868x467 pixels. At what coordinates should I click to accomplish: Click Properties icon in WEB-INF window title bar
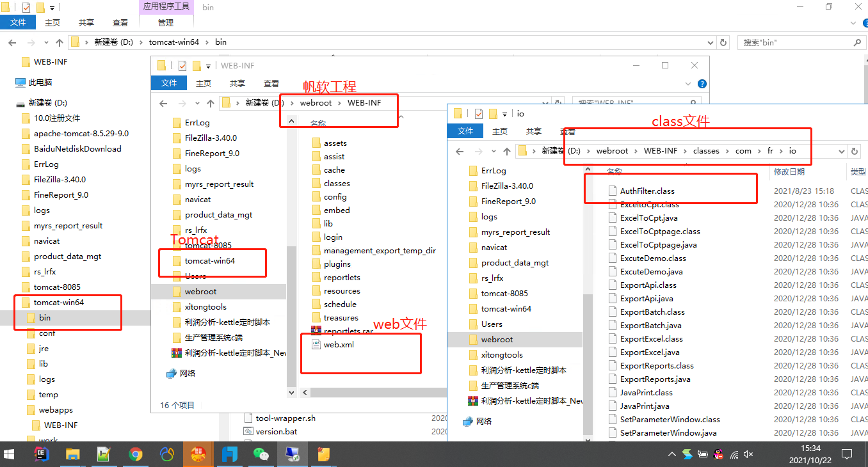point(182,66)
